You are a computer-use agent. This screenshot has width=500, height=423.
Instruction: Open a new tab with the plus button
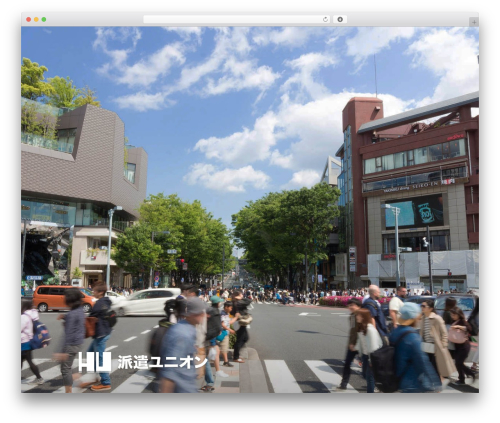pos(474,22)
